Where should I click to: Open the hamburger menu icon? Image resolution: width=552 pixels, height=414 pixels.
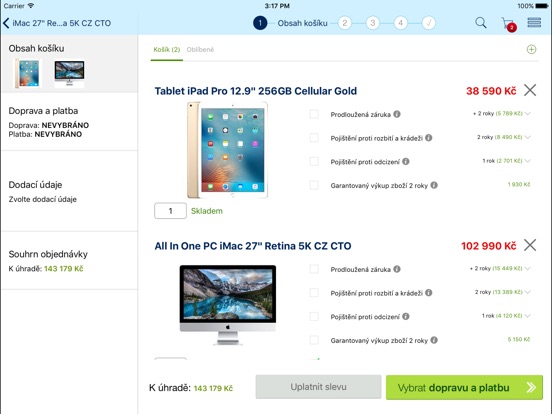[534, 23]
